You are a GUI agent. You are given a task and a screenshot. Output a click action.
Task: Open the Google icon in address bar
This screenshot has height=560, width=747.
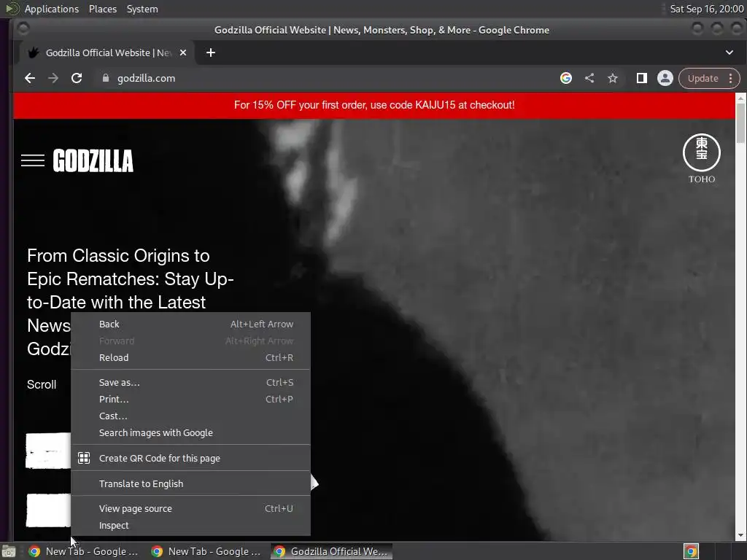pos(566,78)
